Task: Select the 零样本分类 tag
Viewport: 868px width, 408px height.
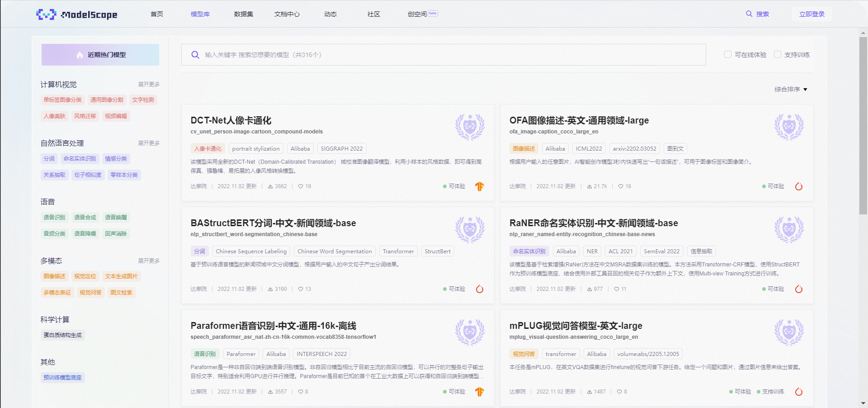Action: (124, 175)
